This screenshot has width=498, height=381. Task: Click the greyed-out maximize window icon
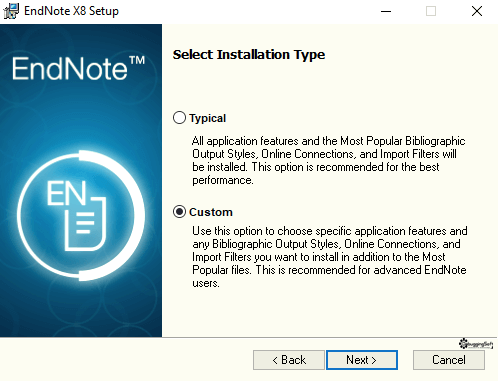click(x=431, y=11)
